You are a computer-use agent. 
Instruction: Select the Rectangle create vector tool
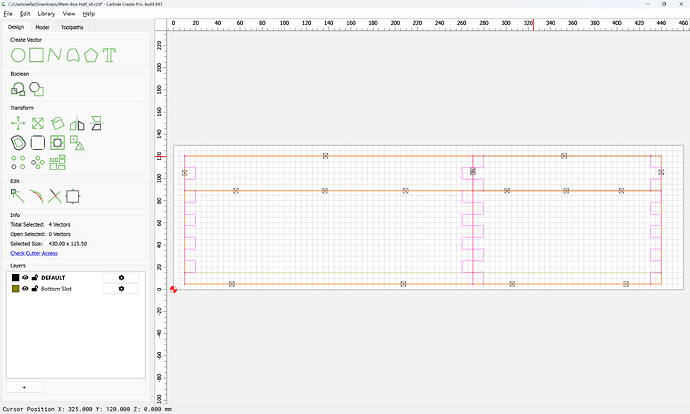(x=37, y=55)
